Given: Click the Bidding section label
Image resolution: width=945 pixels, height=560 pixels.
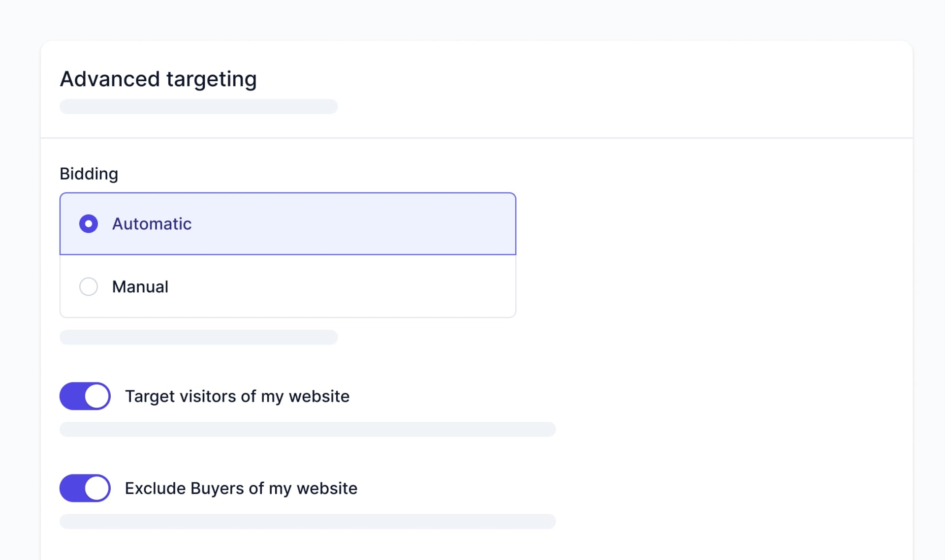Looking at the screenshot, I should pos(89,174).
